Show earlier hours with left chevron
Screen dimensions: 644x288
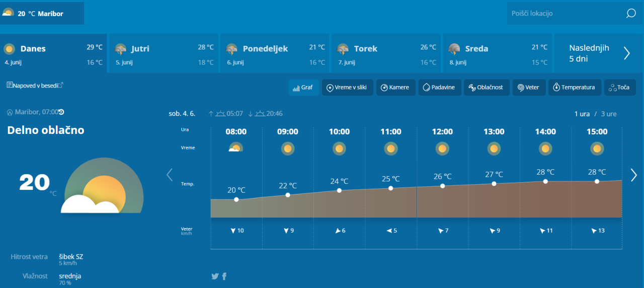coord(170,175)
